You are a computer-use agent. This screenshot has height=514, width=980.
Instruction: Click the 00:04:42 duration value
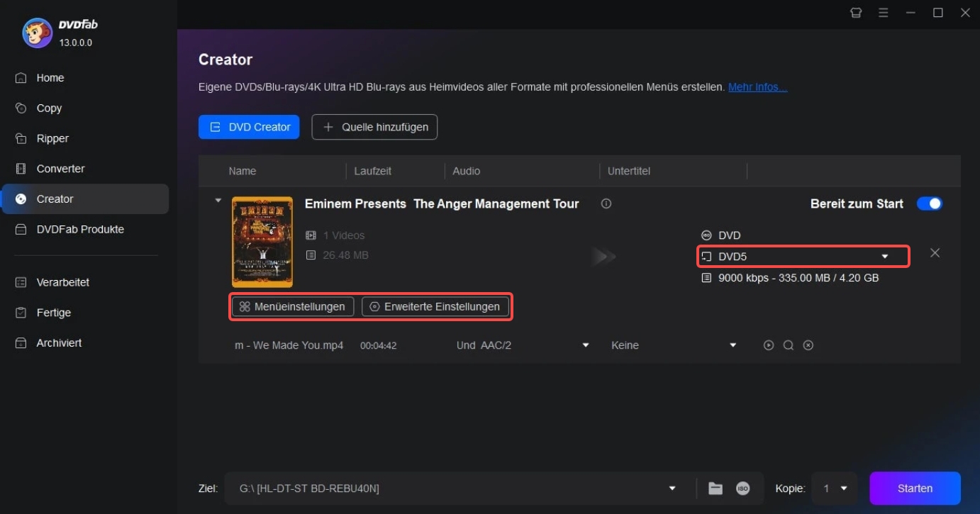[x=378, y=346]
